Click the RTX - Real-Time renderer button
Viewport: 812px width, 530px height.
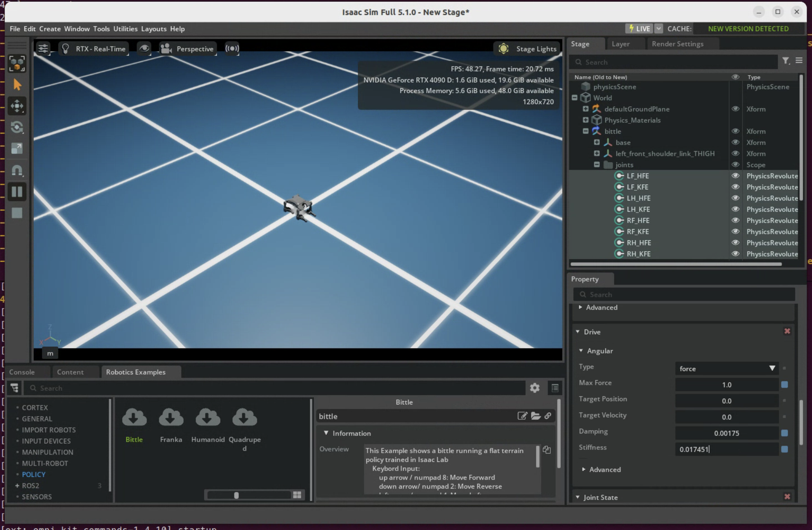[x=94, y=49]
